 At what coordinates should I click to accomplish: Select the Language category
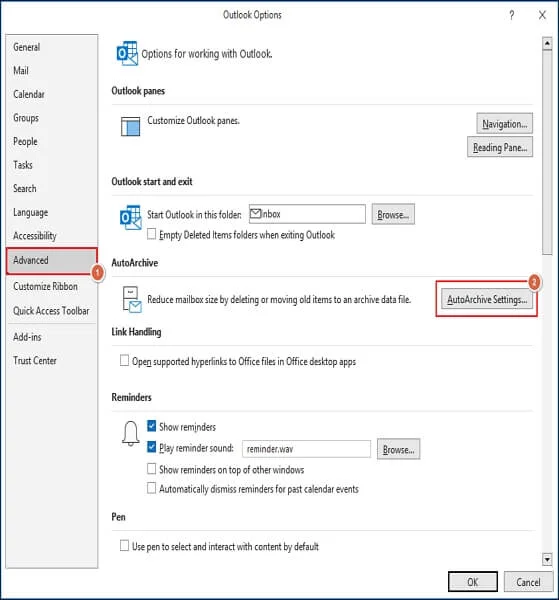[x=52, y=212]
